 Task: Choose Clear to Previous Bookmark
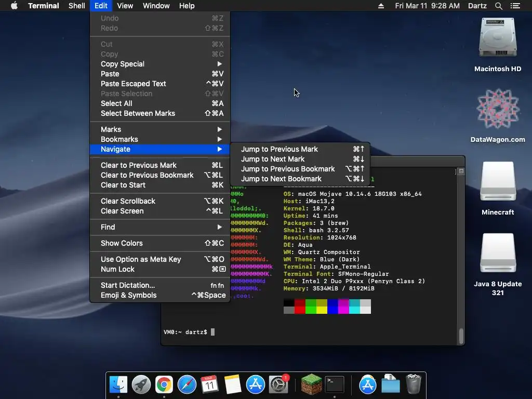[x=160, y=175]
